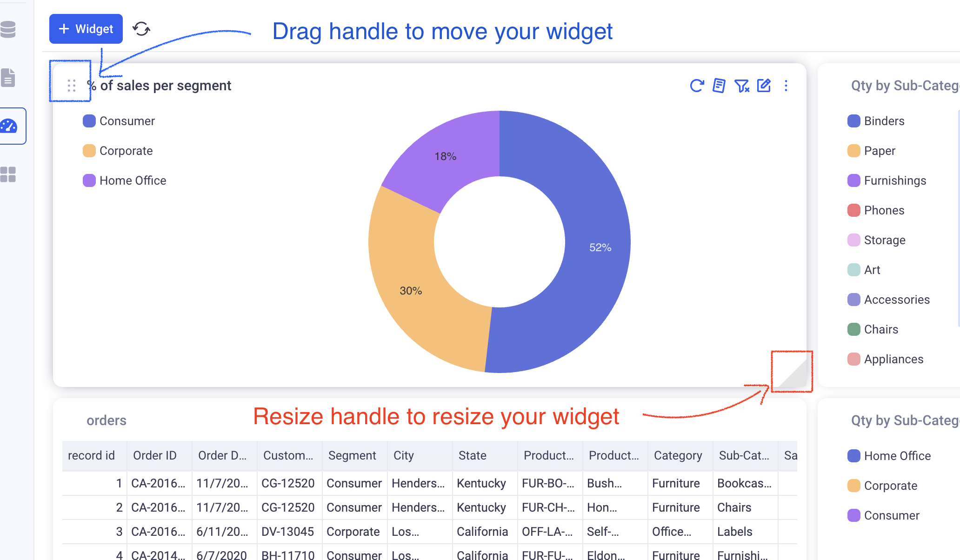
Task: Sort by the Segment column header
Action: point(352,455)
